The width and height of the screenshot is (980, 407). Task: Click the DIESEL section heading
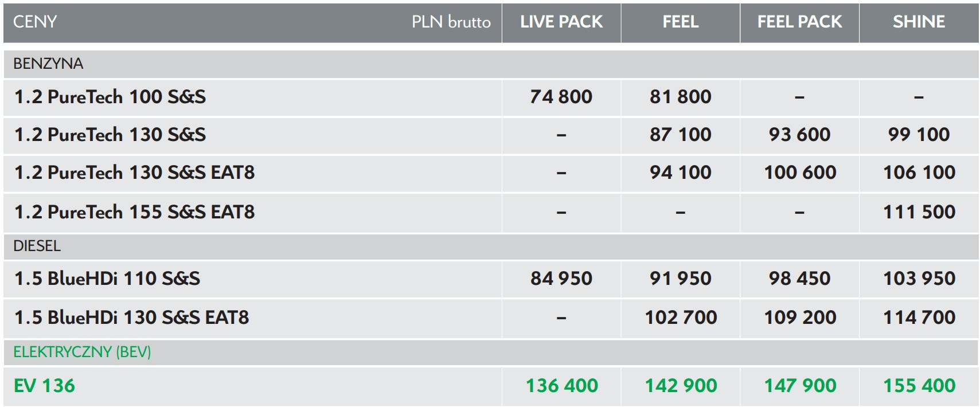tap(37, 246)
